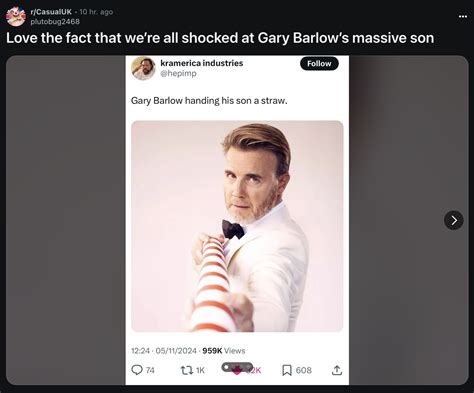Open the r/CasualUK subreddit avatar
474x393 pixels.
[x=16, y=16]
